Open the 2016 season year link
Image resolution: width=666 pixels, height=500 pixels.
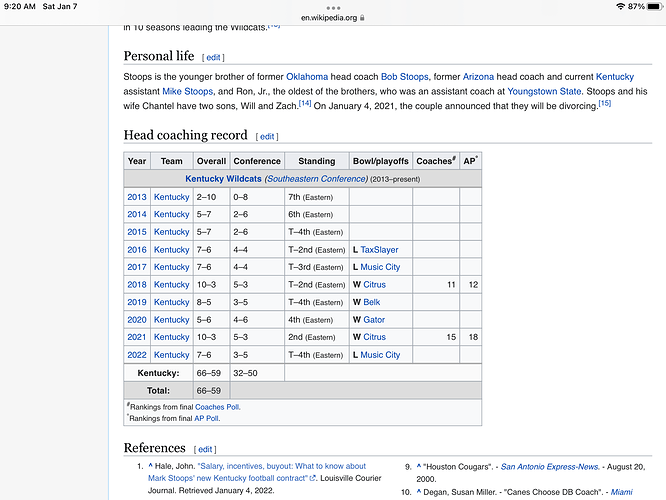(x=137, y=250)
